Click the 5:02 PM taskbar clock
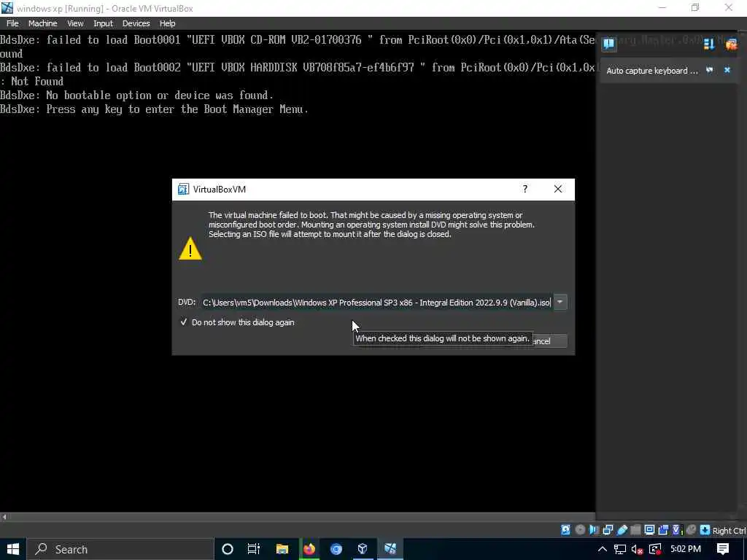This screenshot has width=747, height=560. (686, 549)
